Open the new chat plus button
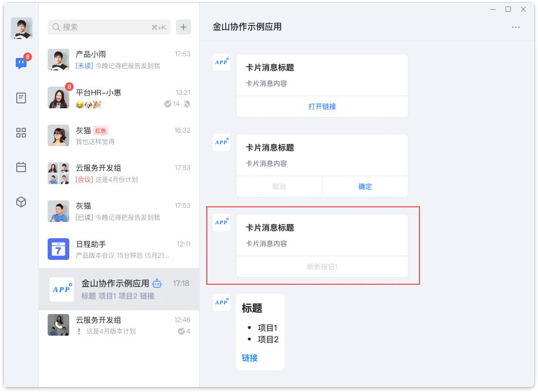This screenshot has height=392, width=538. pyautogui.click(x=183, y=27)
